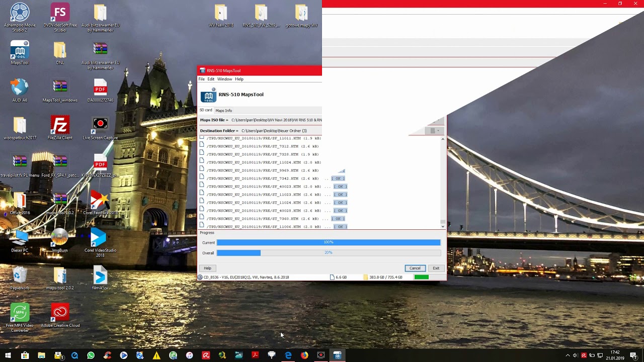Screen dimensions: 644x362
Task: Open the Windows Start menu
Action: [x=8, y=355]
